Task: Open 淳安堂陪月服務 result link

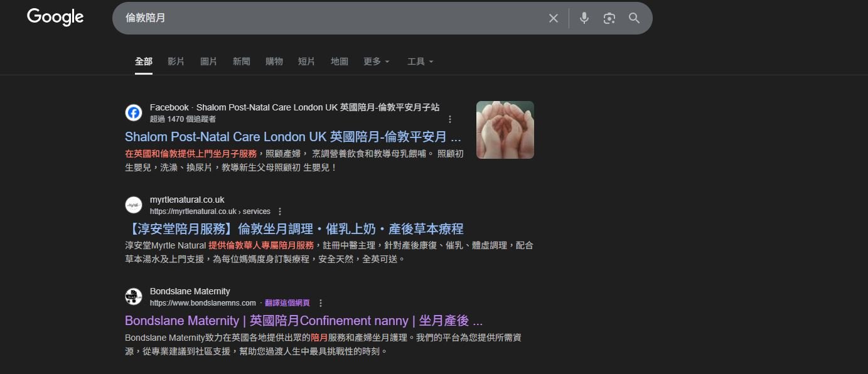Action: point(294,228)
